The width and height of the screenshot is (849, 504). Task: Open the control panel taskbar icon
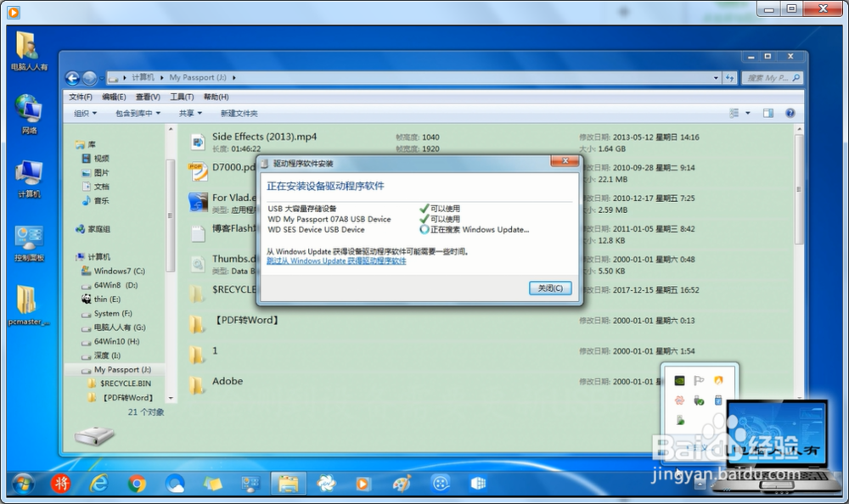click(250, 484)
